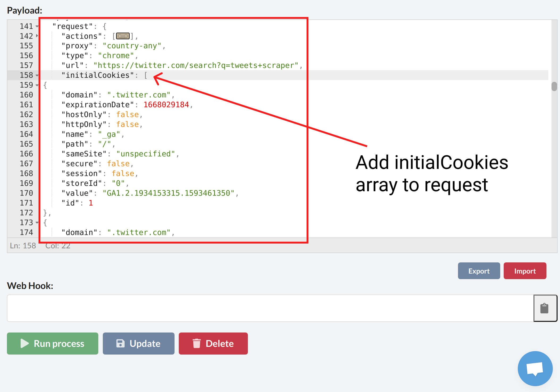Click the "unspecified" sameSite value
This screenshot has width=560, height=392.
146,154
